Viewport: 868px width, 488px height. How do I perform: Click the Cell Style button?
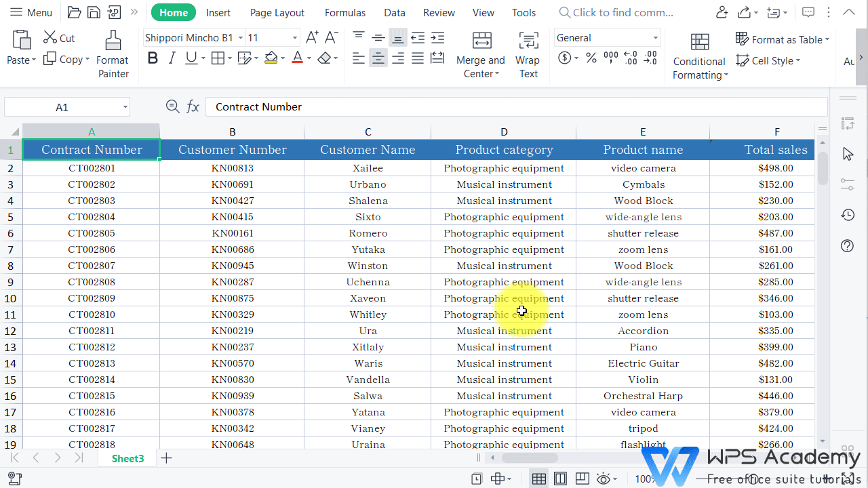point(768,60)
